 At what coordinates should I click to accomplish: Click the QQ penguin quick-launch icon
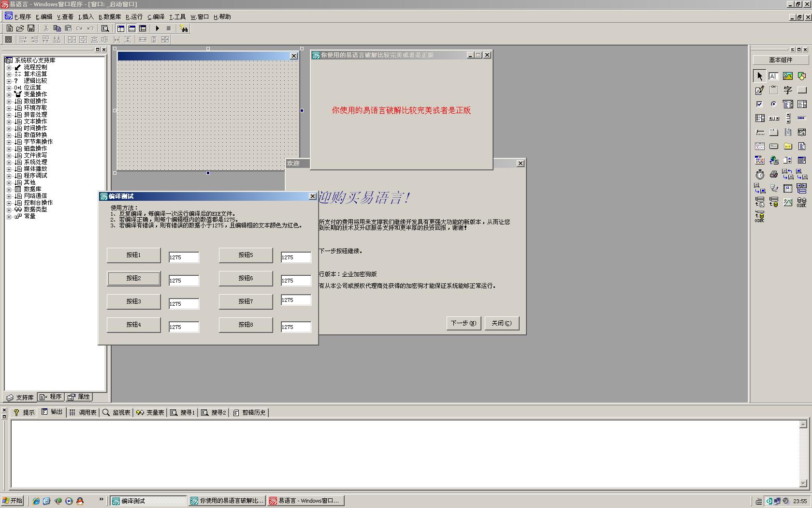point(80,501)
